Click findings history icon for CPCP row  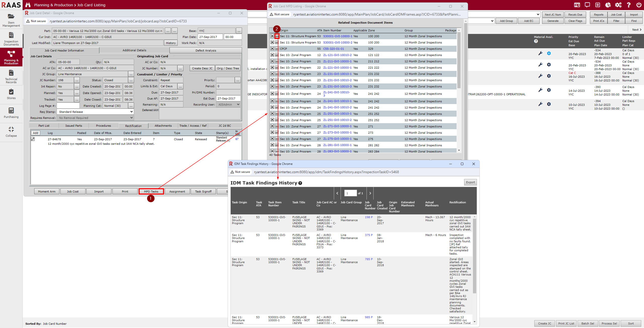pyautogui.click(x=277, y=49)
